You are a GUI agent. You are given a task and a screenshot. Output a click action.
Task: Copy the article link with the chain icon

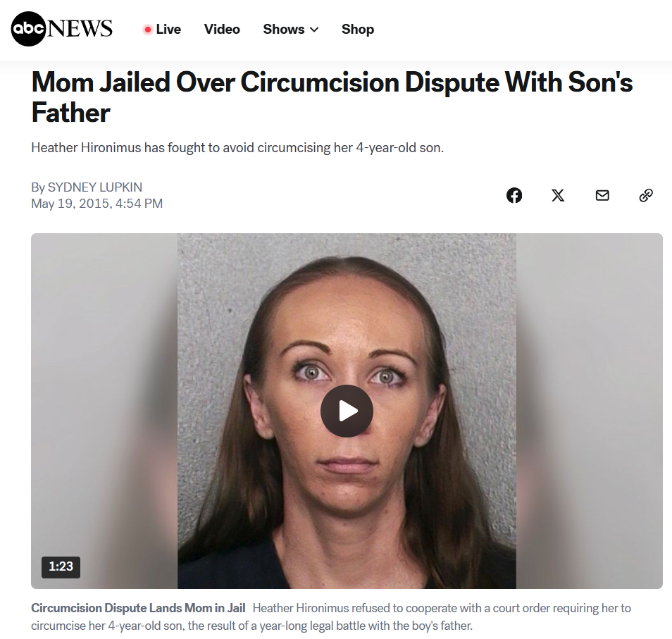coord(646,195)
